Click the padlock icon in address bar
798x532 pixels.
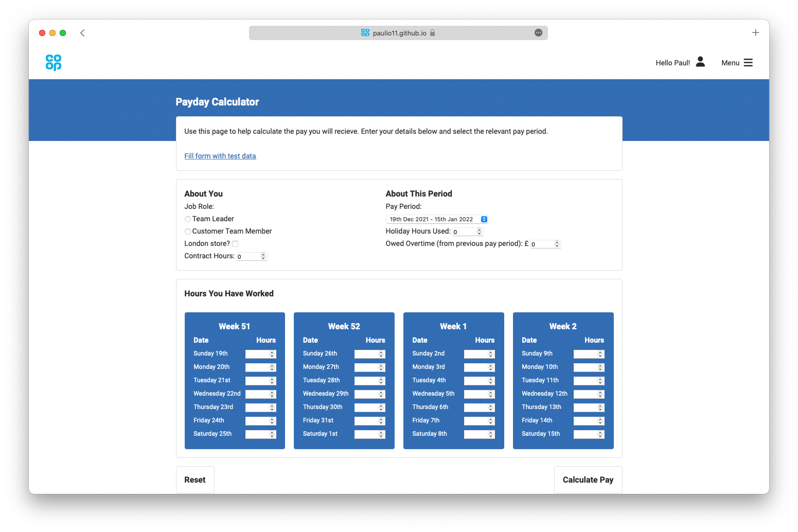click(433, 33)
